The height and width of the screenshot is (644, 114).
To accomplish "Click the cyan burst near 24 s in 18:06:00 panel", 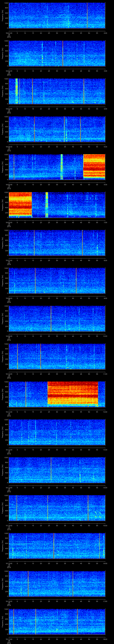I will (x=47, y=205).
